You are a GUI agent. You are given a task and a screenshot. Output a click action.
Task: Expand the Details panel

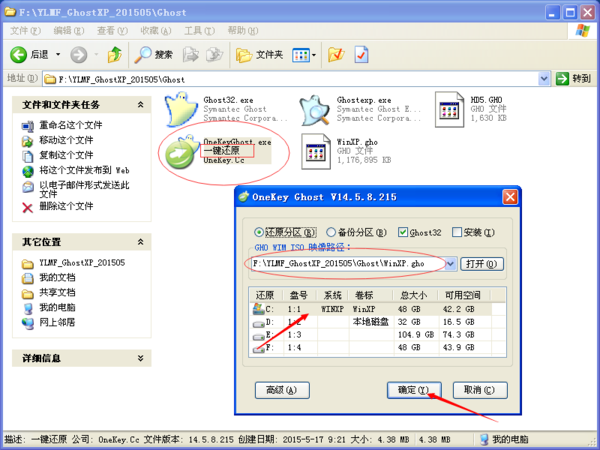140,358
